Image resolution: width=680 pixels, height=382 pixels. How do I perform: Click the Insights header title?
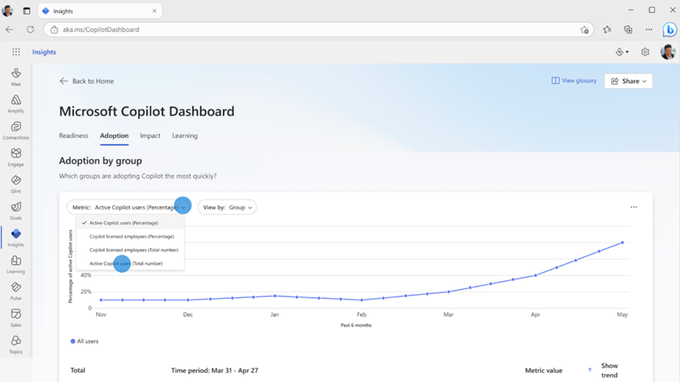click(44, 52)
